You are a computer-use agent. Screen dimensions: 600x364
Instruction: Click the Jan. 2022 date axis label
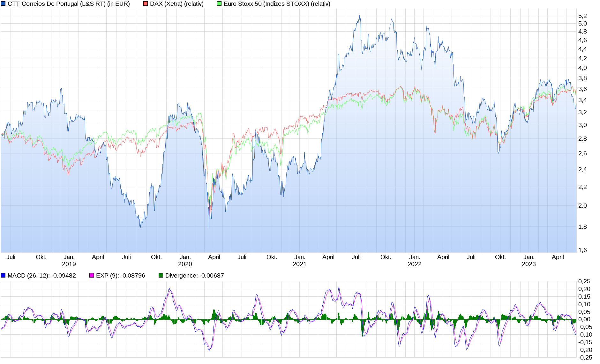tap(414, 260)
